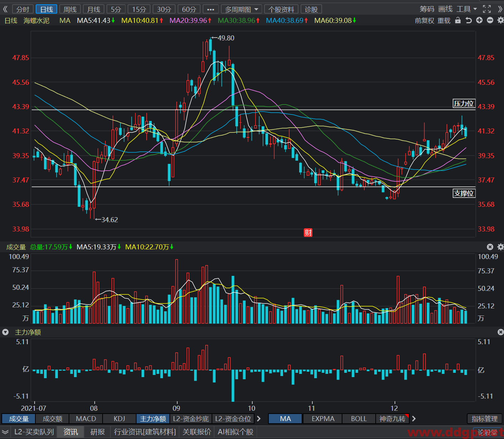Viewport: 504px width, 439px height.
Task: Zoom out chart with the minus icon
Action: 490,20
